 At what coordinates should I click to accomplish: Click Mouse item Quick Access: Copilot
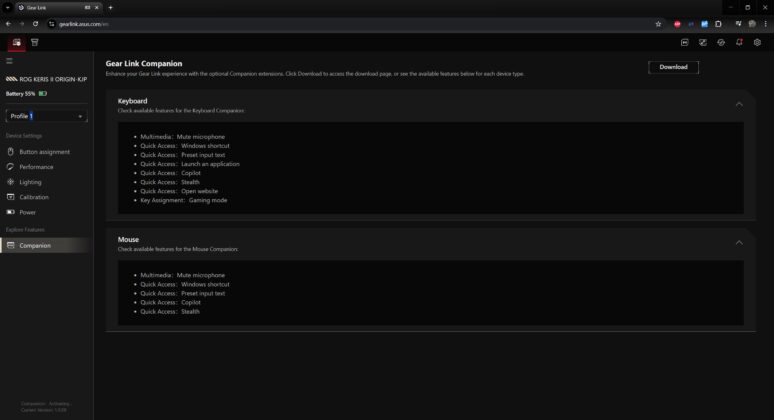(170, 303)
